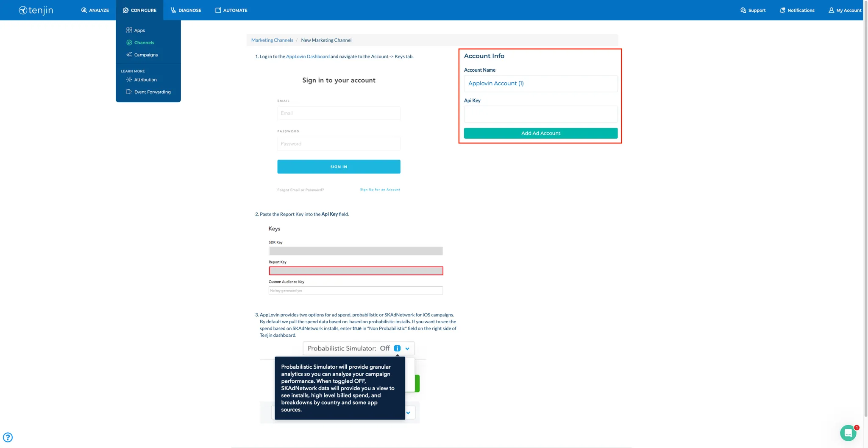Open Notifications
The image size is (868, 448).
click(797, 10)
